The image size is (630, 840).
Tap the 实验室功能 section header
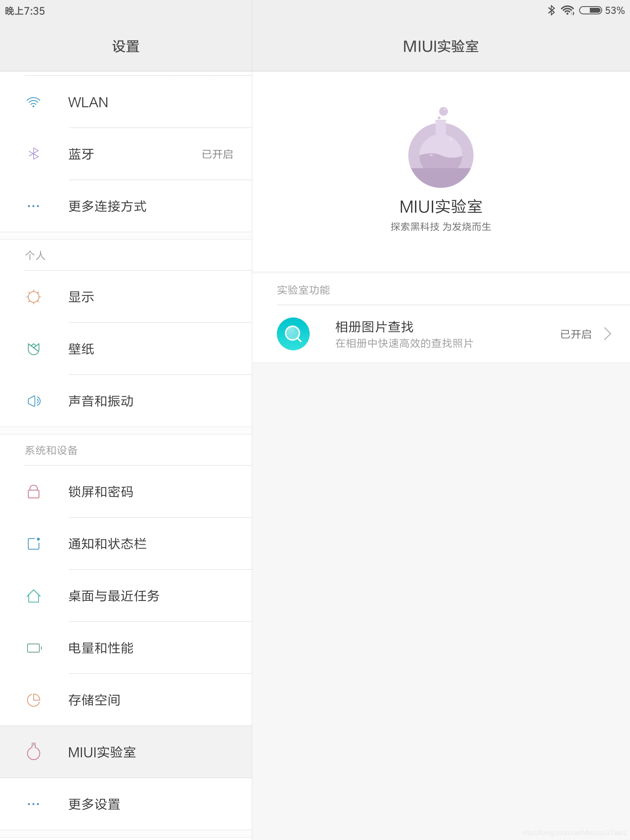pyautogui.click(x=304, y=290)
